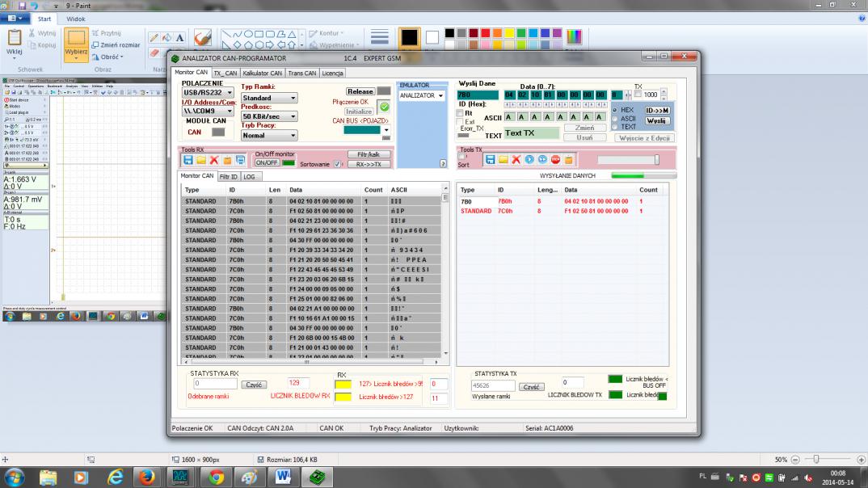
Task: Open the Filtr ID tab
Action: pyautogui.click(x=229, y=175)
